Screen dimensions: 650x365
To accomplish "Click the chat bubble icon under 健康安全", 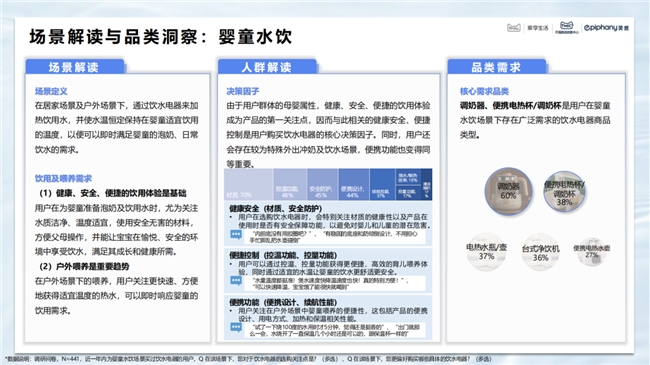I will click(x=236, y=235).
